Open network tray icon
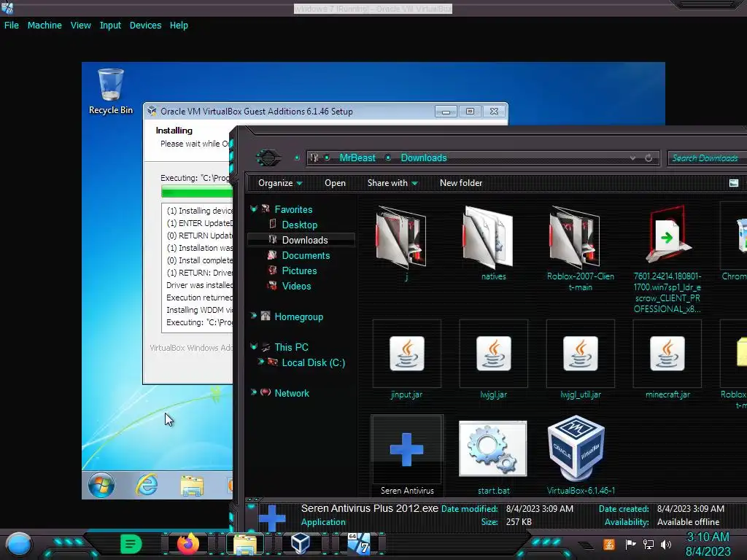Viewport: 747px width, 560px height. click(x=648, y=544)
